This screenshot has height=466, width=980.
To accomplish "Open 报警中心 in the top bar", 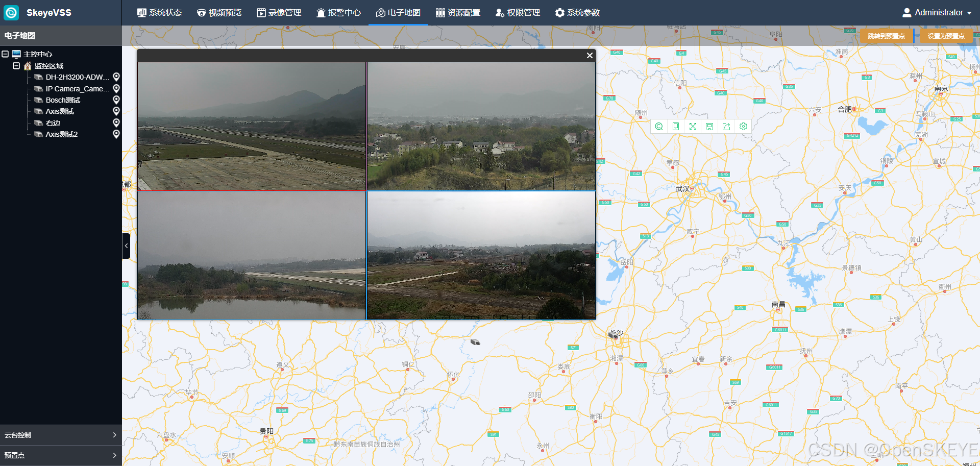I will (338, 13).
